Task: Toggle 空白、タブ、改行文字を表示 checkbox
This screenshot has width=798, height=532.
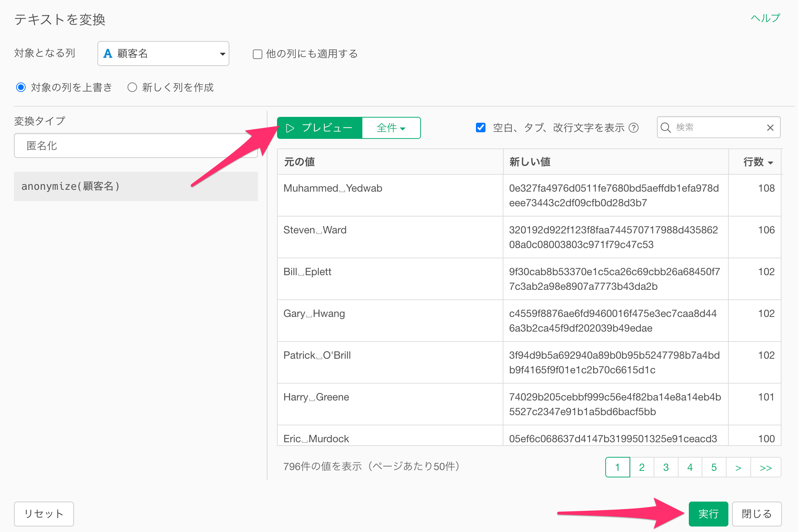Action: pos(480,128)
